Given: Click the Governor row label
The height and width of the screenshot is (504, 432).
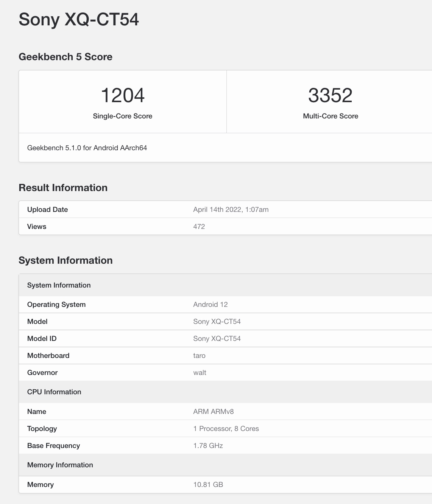Looking at the screenshot, I should point(42,373).
